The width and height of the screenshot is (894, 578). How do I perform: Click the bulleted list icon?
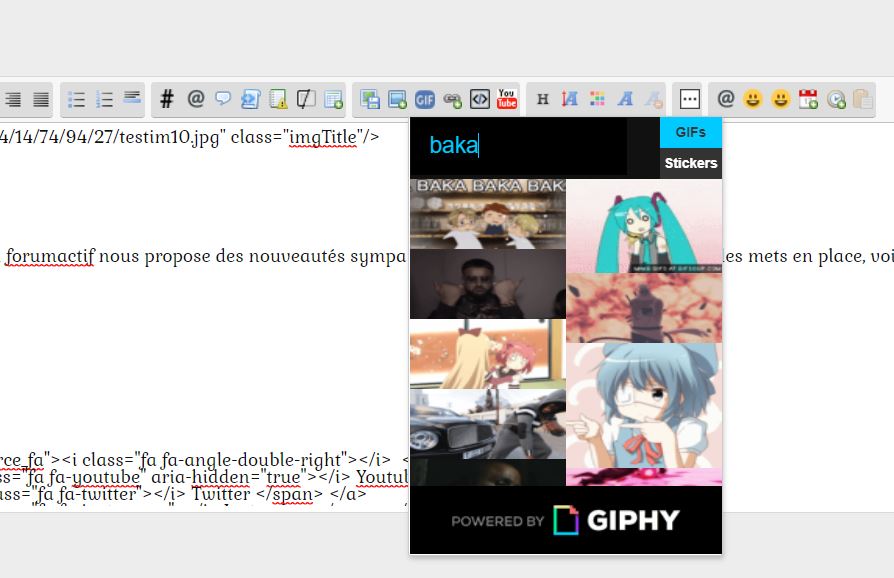pos(76,99)
